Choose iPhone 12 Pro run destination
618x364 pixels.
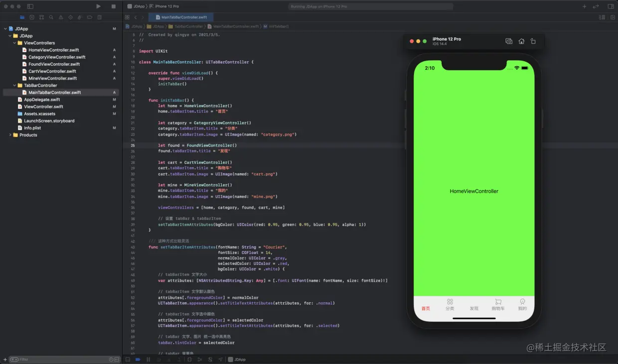(165, 6)
